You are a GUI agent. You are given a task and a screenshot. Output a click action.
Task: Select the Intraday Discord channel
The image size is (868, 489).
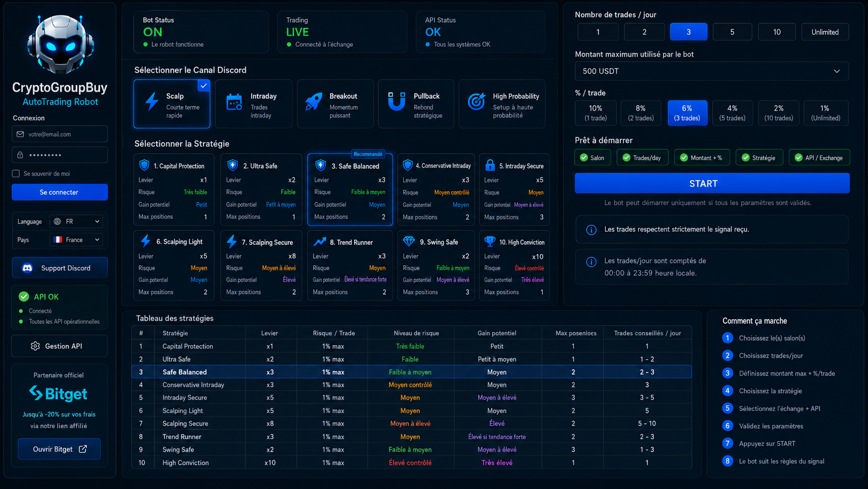[253, 103]
